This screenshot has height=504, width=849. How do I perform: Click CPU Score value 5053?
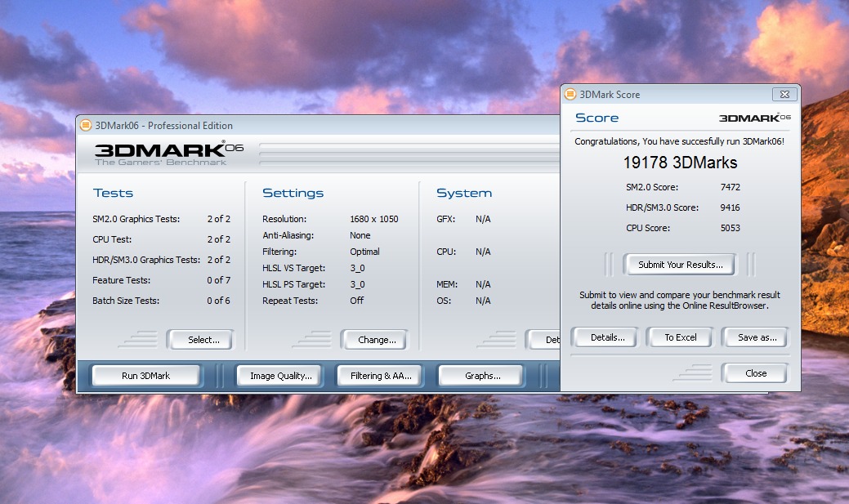(x=730, y=229)
